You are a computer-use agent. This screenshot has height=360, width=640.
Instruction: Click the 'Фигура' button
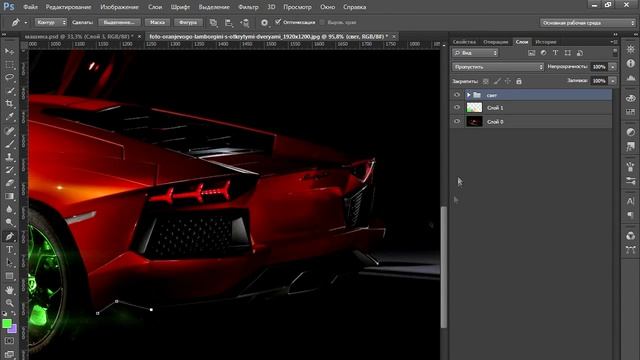pyautogui.click(x=188, y=22)
